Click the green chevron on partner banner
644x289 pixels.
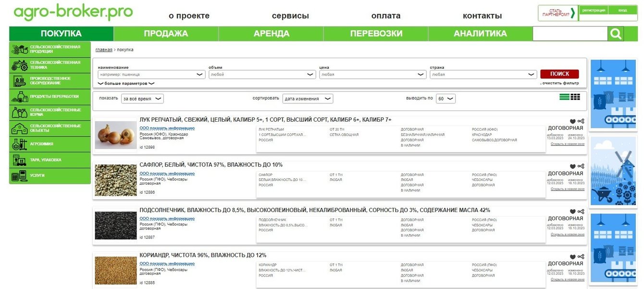tap(572, 13)
